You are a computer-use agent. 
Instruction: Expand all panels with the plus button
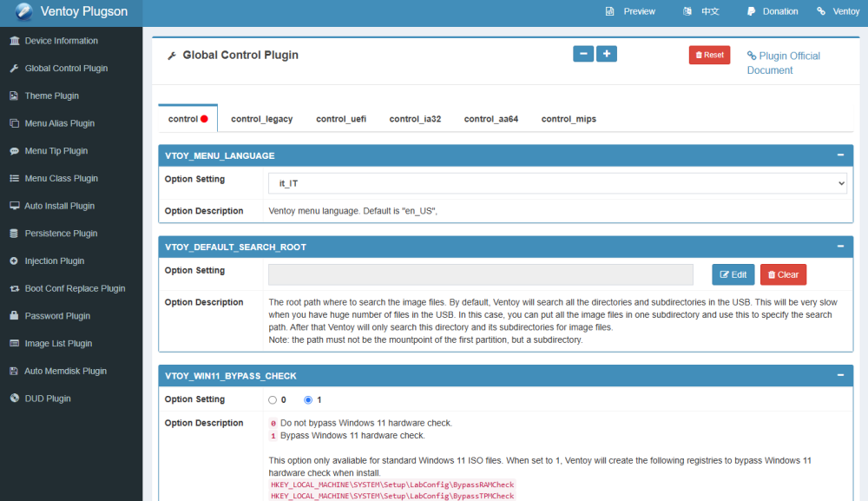click(607, 54)
